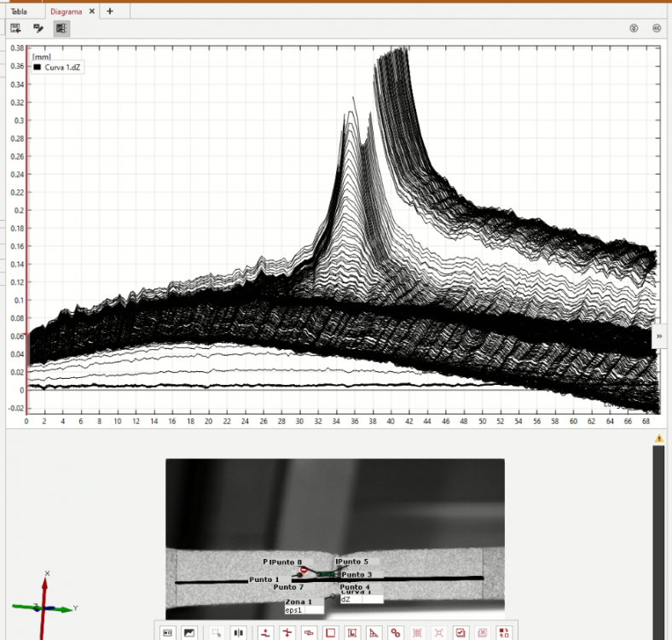Expand the side panel with » arrow

[x=659, y=337]
